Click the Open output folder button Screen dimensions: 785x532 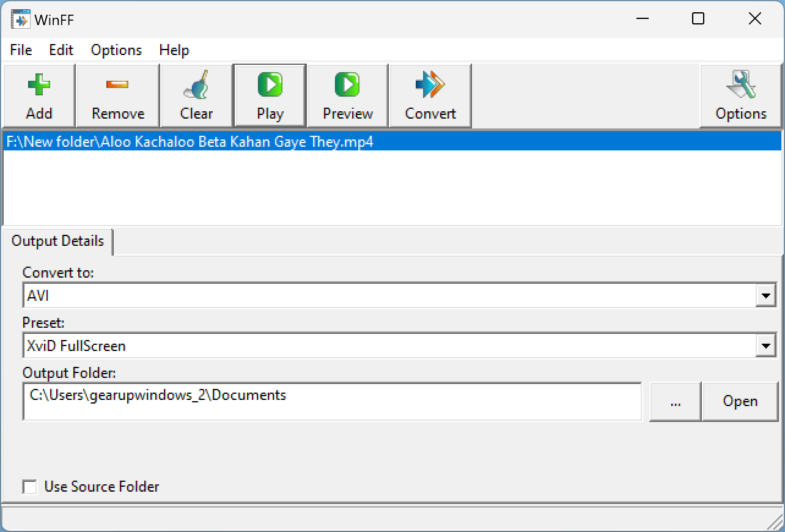pyautogui.click(x=740, y=402)
